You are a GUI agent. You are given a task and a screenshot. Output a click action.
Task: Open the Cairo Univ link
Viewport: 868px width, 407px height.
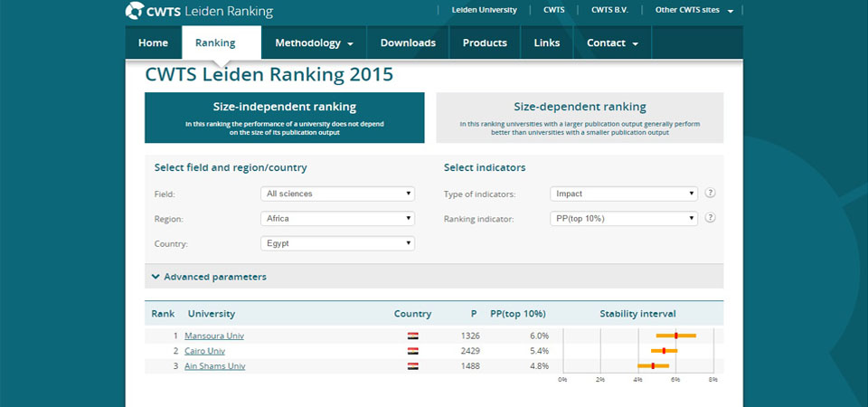(x=205, y=351)
